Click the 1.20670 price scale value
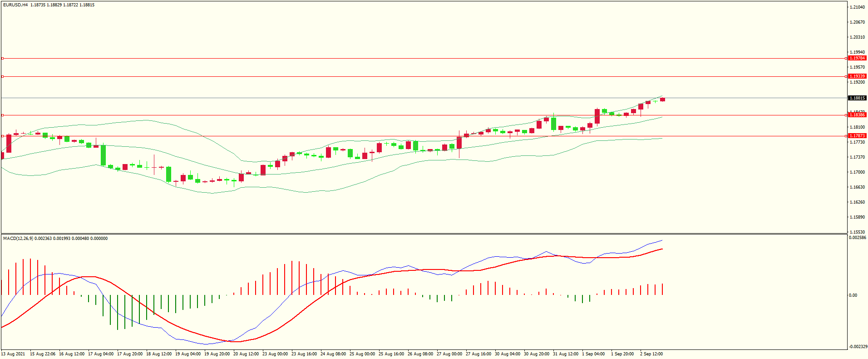 point(857,22)
